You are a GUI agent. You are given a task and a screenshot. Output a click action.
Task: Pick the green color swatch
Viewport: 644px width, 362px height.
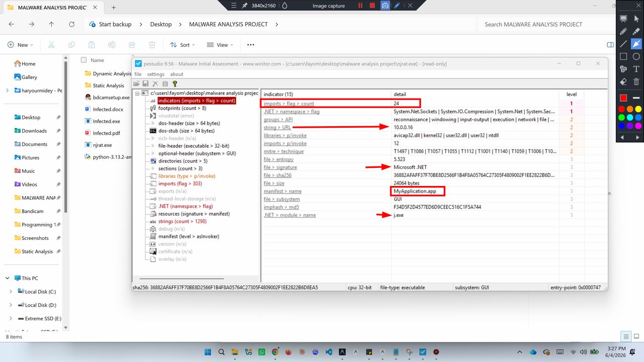[x=622, y=117]
